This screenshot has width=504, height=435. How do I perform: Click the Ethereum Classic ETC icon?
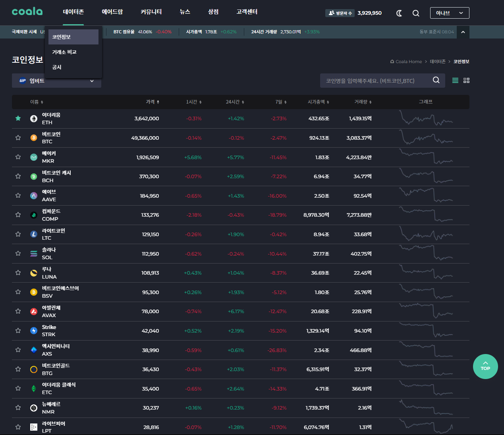coord(34,389)
